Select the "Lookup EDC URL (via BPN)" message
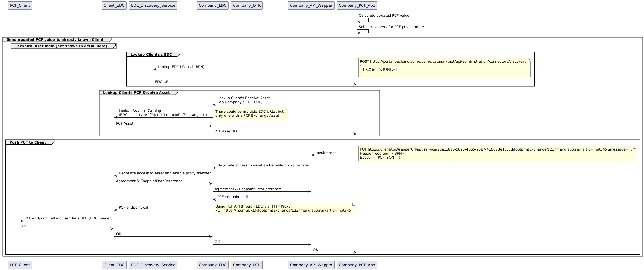Viewport: 644px width, 270px height. coord(181,67)
